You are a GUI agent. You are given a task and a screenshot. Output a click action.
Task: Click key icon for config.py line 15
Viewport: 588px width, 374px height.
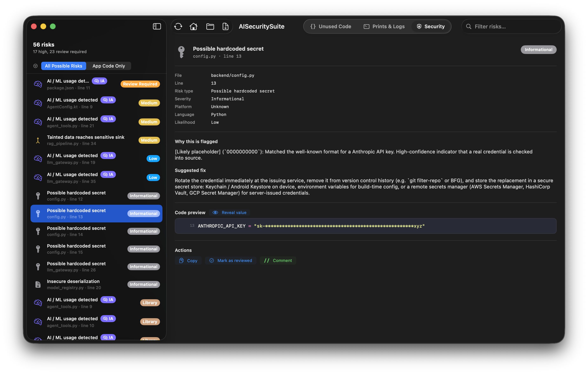(x=38, y=249)
